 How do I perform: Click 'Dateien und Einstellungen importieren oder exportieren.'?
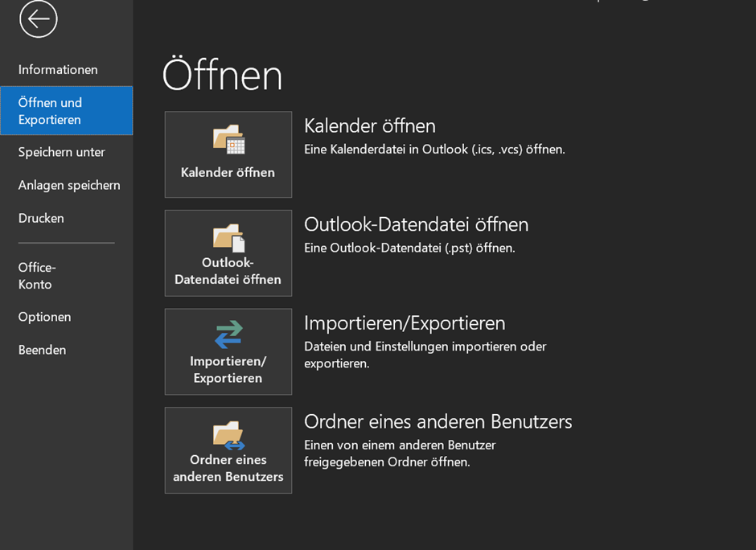pyautogui.click(x=425, y=355)
